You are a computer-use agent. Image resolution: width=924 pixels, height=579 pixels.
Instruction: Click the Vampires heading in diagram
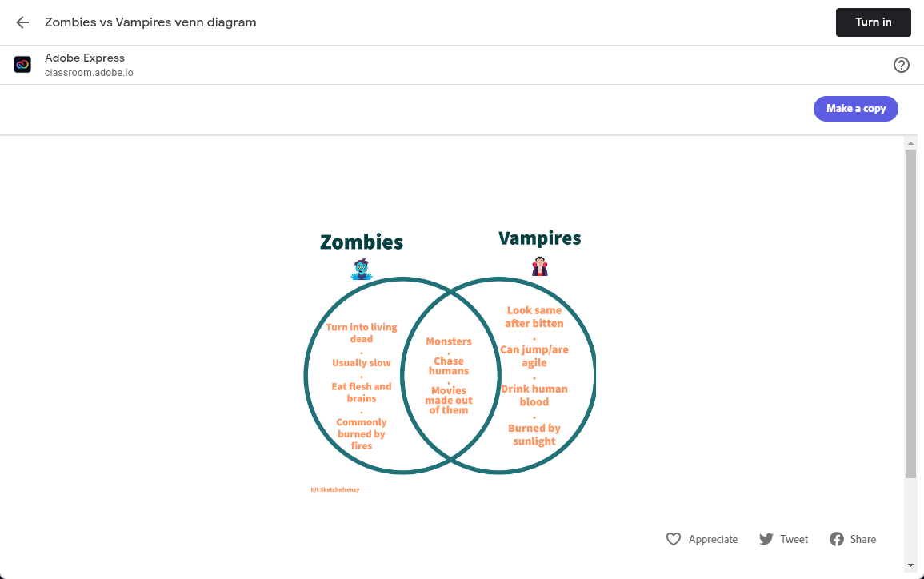[540, 238]
